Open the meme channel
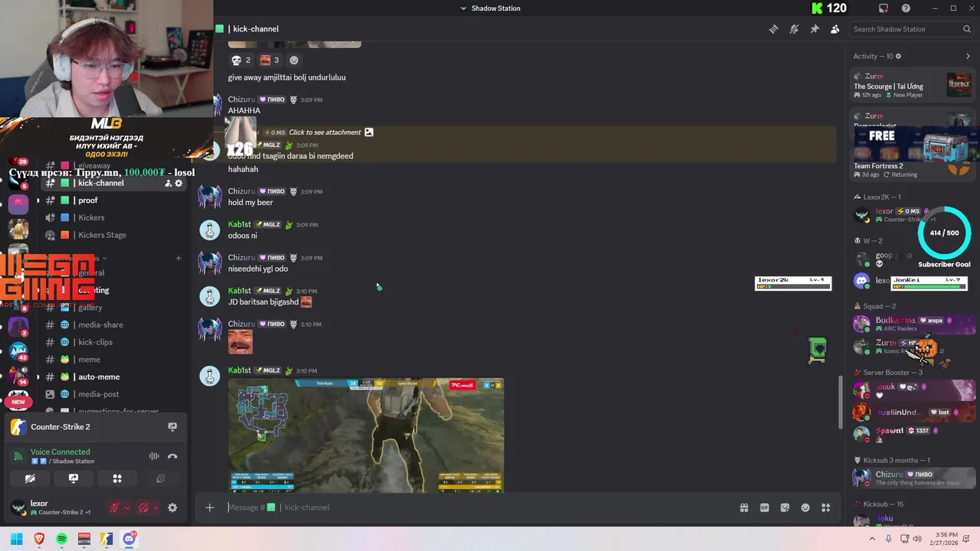Screen dimensions: 980x551 pyautogui.click(x=113, y=360)
